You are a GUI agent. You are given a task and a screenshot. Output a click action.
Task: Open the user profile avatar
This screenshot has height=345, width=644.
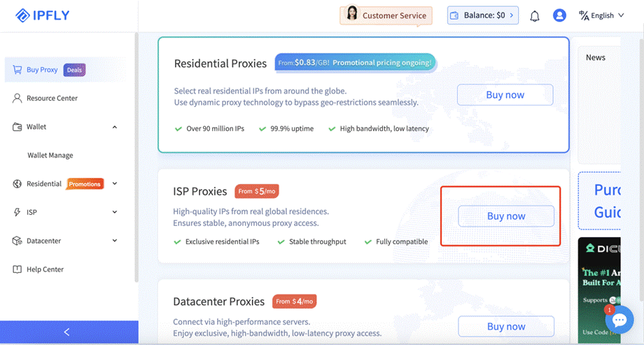(x=559, y=15)
